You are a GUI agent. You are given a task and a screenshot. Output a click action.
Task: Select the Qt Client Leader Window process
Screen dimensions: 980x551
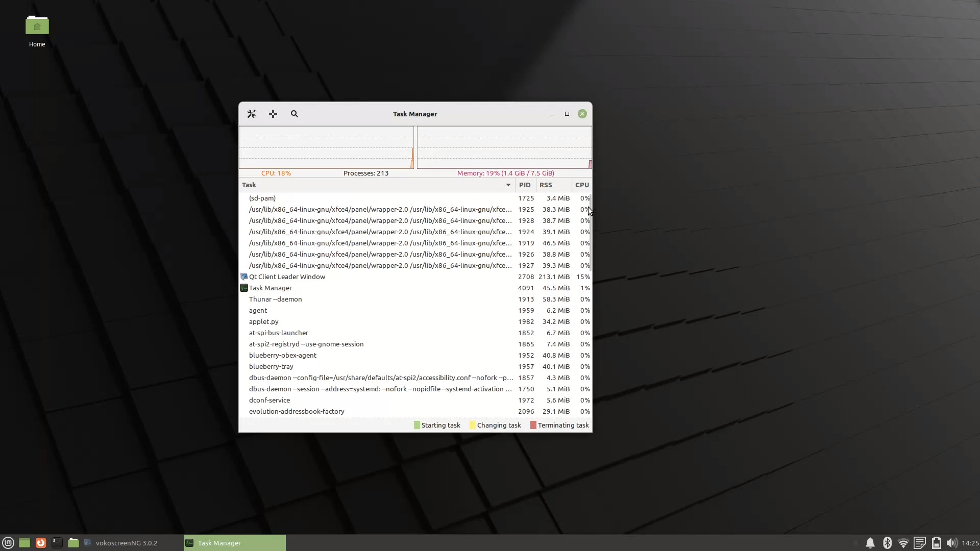[357, 277]
